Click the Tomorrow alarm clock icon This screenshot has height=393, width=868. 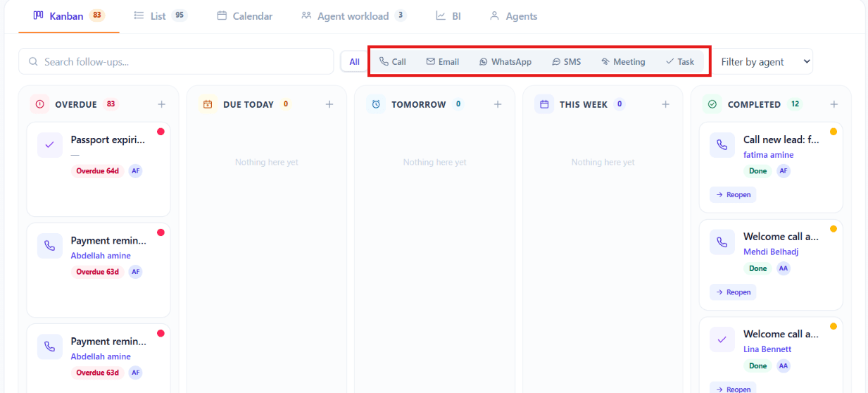coord(376,104)
